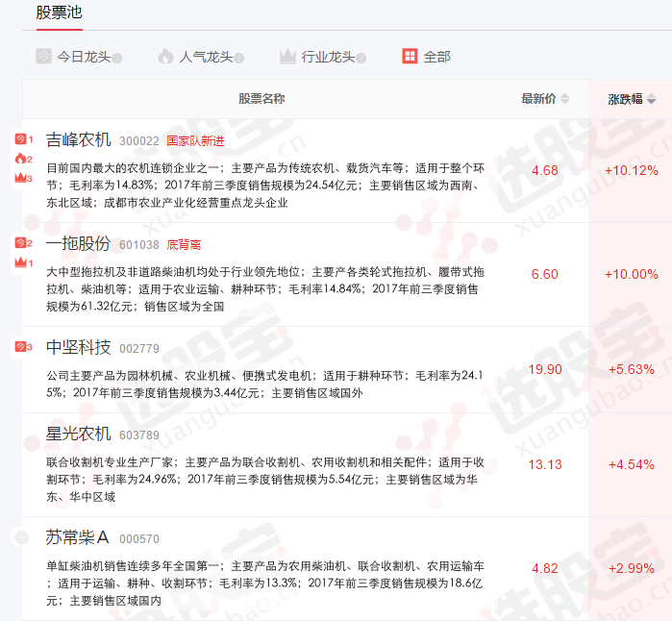Click stock code 000570

[139, 538]
